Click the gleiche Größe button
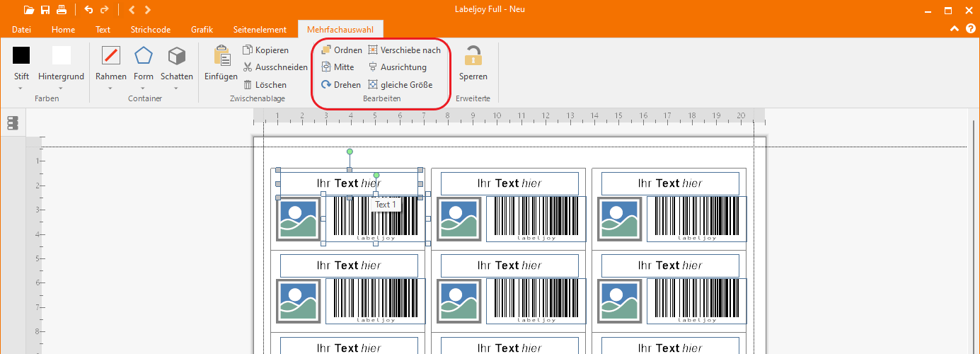This screenshot has height=354, width=980. pos(400,84)
